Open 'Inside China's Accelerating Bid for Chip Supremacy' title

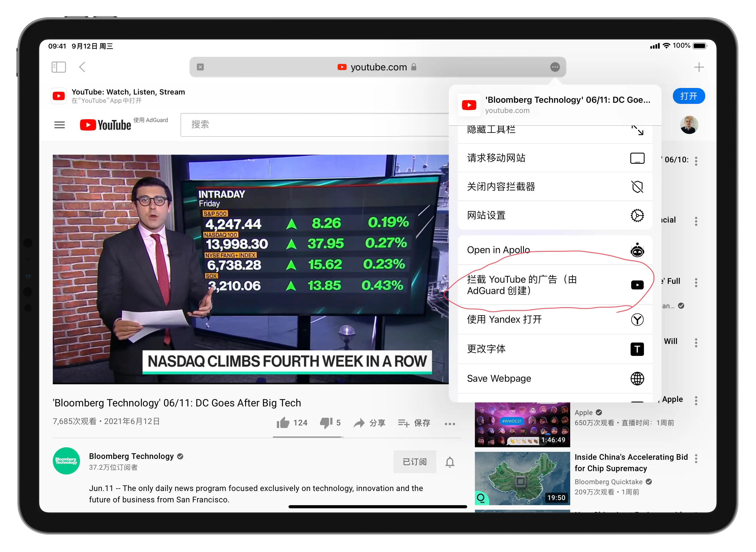(631, 463)
